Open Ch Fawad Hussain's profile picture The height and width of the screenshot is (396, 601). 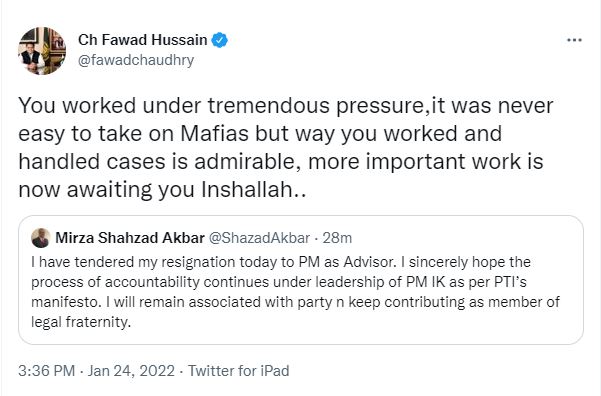[x=42, y=51]
